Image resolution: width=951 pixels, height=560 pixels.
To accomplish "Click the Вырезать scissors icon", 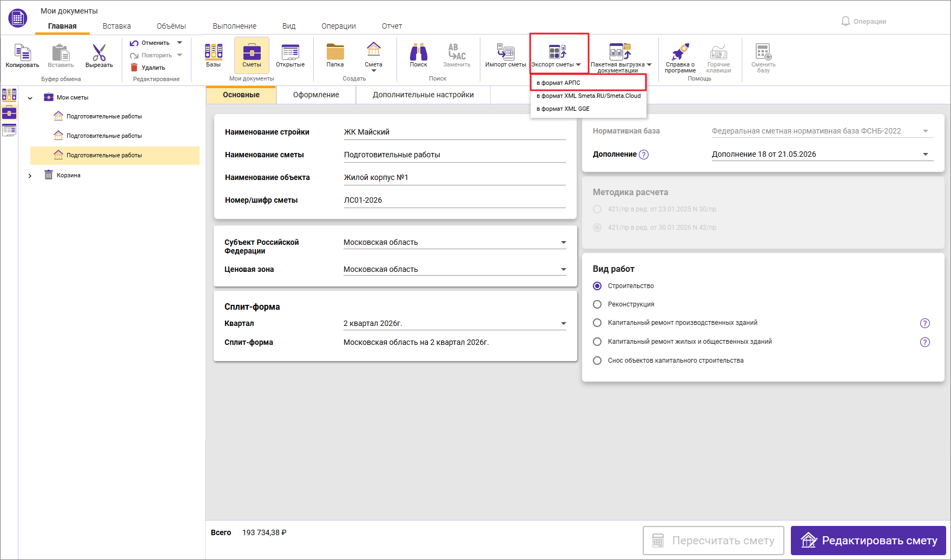I will pyautogui.click(x=99, y=52).
